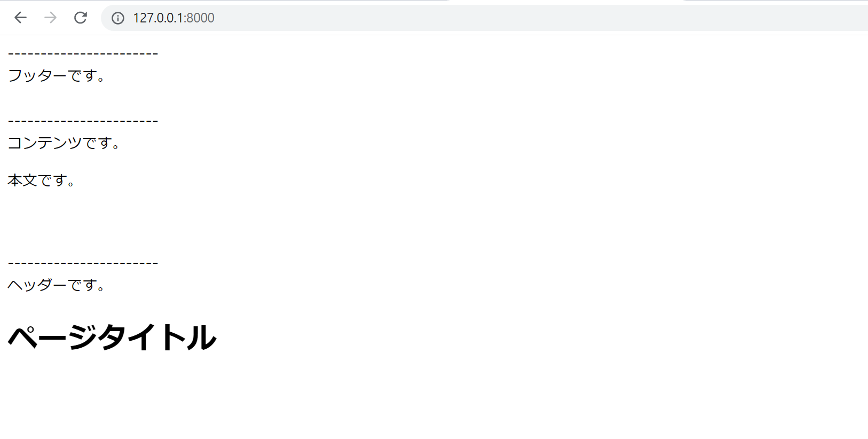View site information for 127.0.0.1
Image resolution: width=868 pixels, height=439 pixels.
click(117, 18)
